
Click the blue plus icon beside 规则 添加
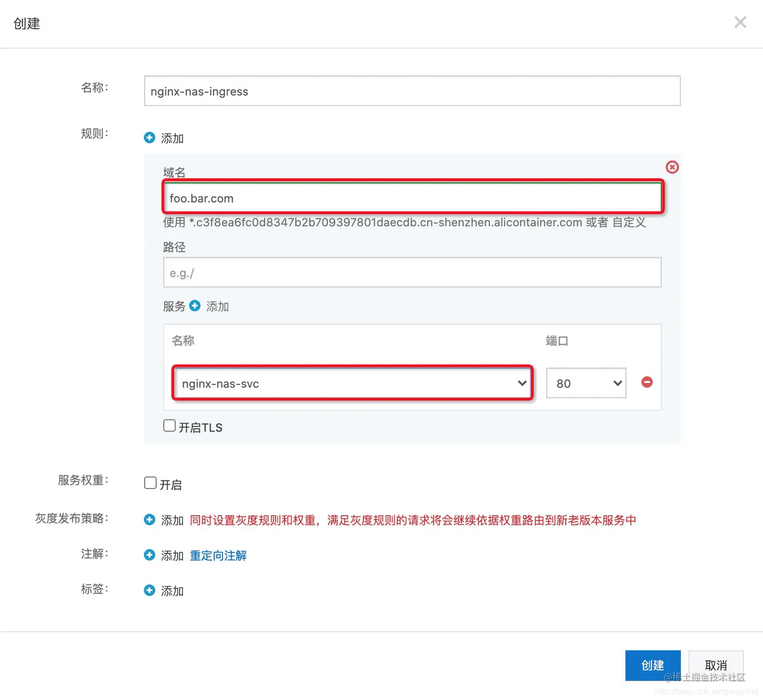[149, 137]
